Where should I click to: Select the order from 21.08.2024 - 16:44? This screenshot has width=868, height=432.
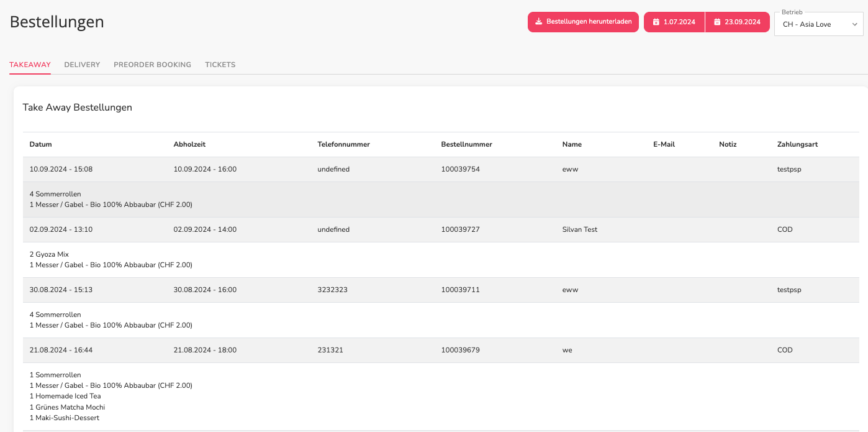point(441,350)
